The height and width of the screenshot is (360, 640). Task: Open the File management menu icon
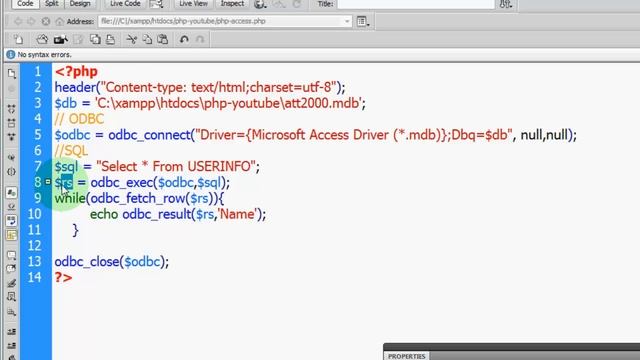506,4
